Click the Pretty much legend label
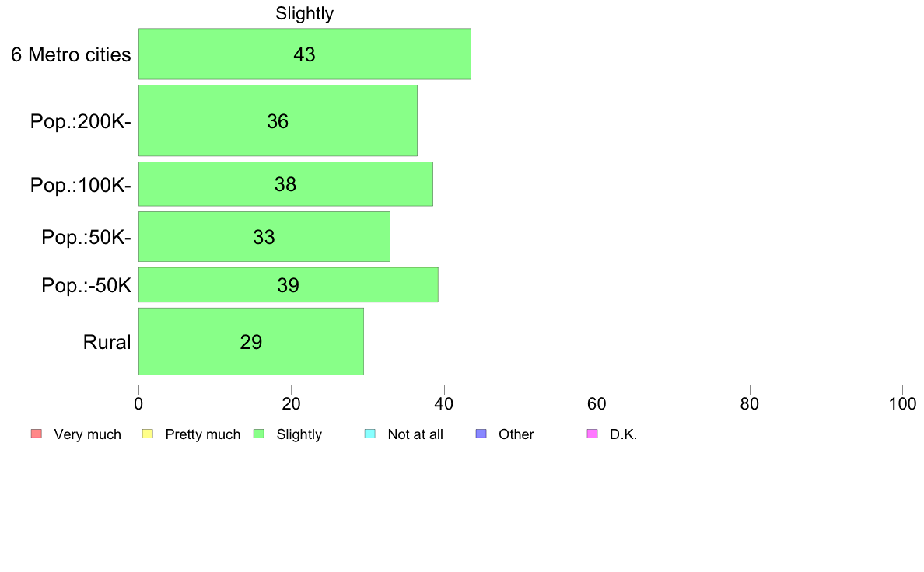924x572 pixels. click(203, 434)
